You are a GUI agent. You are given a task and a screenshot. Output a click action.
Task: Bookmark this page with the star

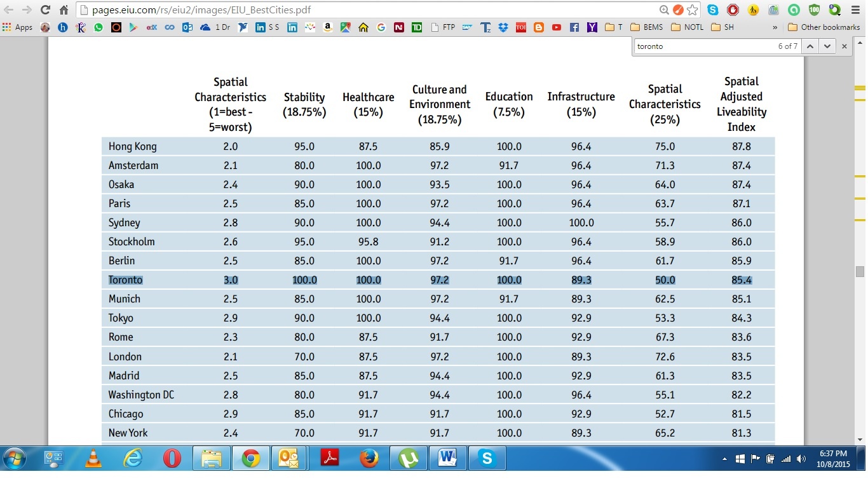pyautogui.click(x=692, y=10)
